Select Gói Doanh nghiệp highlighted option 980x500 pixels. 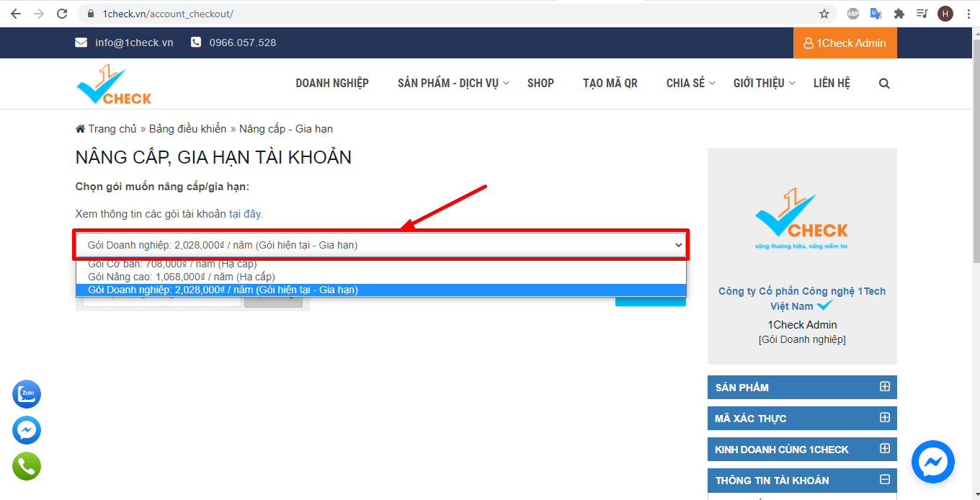(x=381, y=290)
